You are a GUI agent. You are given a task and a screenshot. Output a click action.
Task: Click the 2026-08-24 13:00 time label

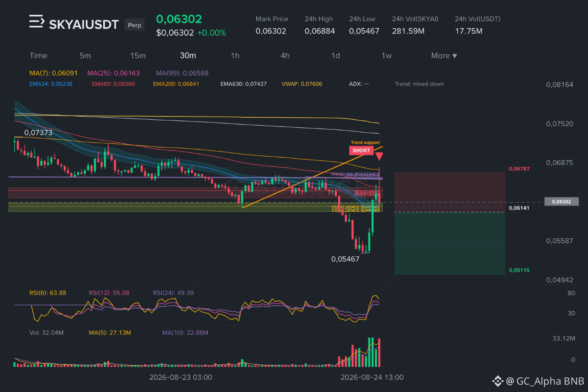(372, 377)
